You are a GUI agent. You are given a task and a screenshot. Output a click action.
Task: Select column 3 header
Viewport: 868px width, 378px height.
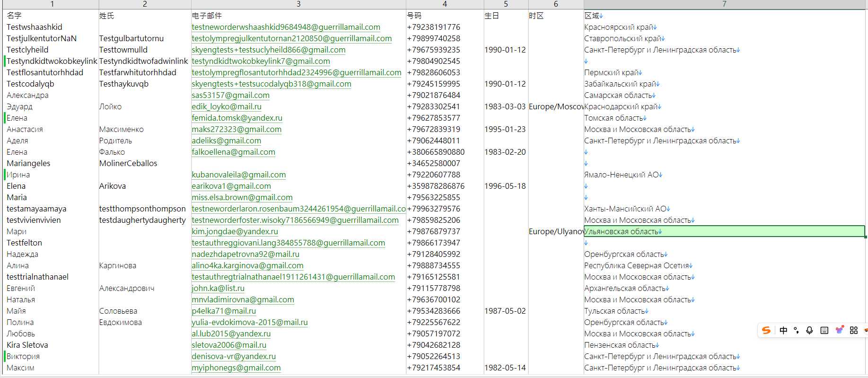click(x=298, y=4)
